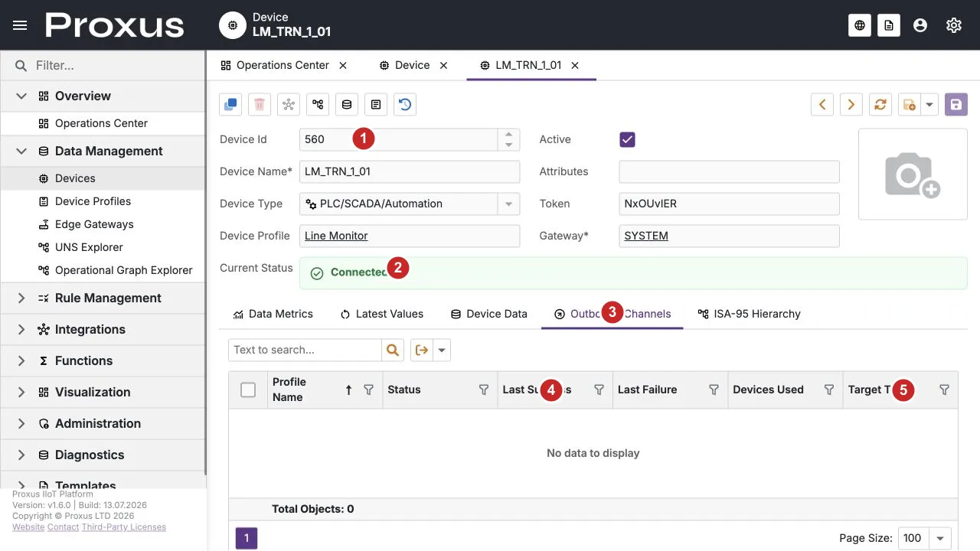Open settings gear in header
Viewport: 980px width, 551px height.
954,25
